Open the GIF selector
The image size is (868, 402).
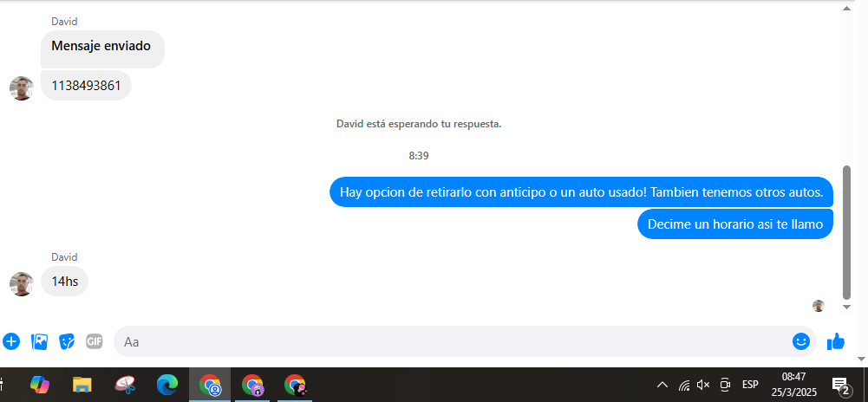[x=95, y=341]
